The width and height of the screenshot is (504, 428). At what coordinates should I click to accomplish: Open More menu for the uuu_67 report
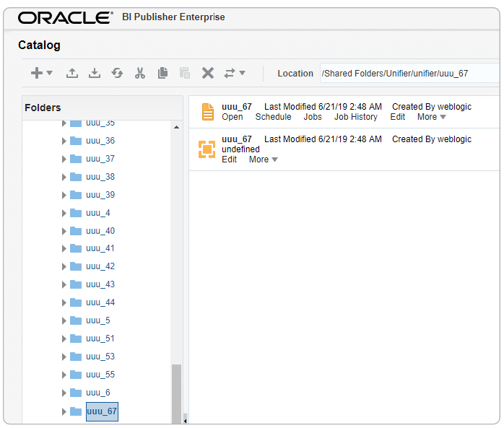(x=431, y=117)
